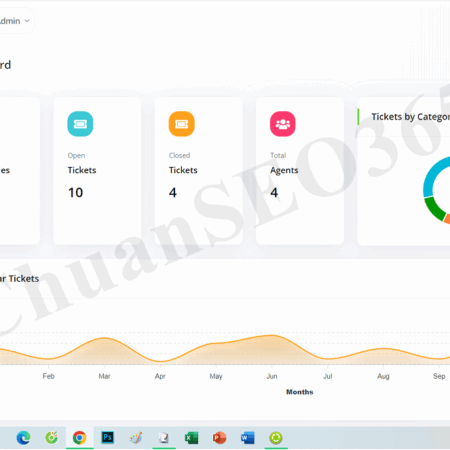Open PowerPoint from the taskbar
This screenshot has width=450, height=450.
(x=219, y=438)
